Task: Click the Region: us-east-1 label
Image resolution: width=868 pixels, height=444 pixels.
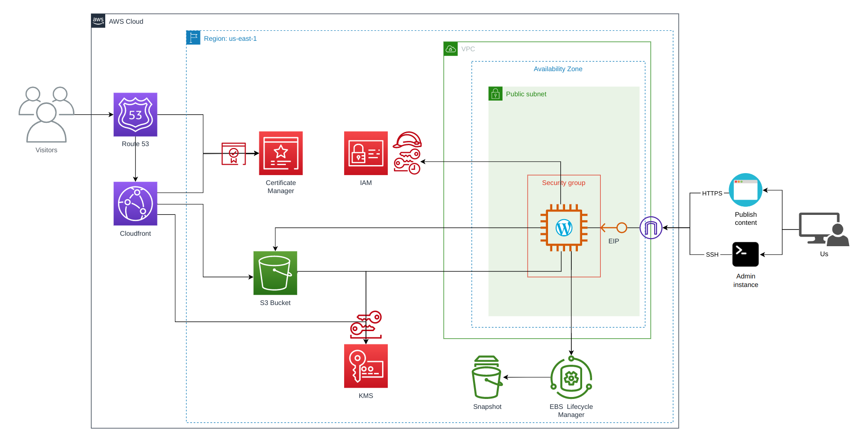Action: [230, 38]
